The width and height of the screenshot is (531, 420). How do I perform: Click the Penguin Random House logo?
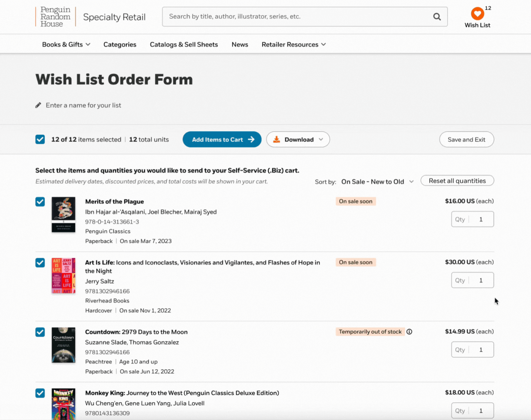click(55, 17)
